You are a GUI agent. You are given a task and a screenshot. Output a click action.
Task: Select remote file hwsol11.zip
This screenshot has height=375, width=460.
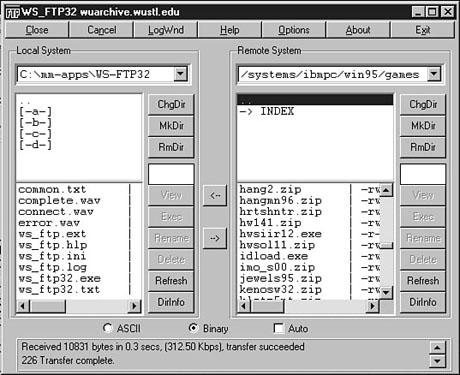(x=277, y=245)
